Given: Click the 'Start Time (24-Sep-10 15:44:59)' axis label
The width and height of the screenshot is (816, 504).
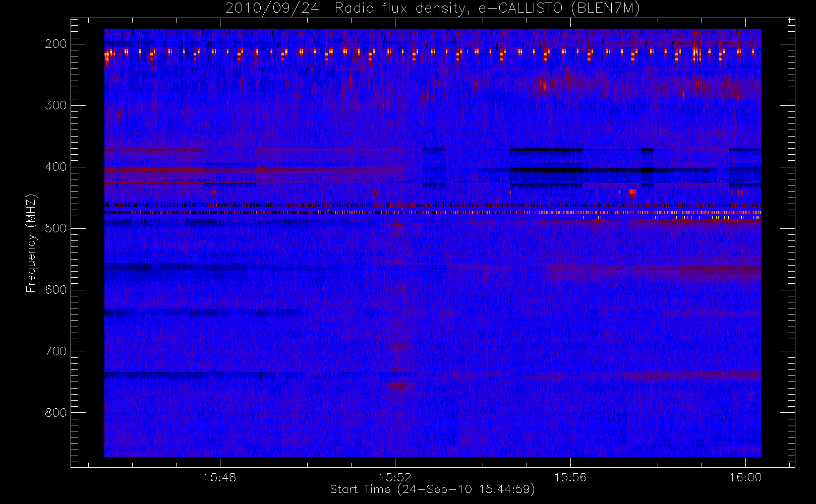Looking at the screenshot, I should point(432,489).
